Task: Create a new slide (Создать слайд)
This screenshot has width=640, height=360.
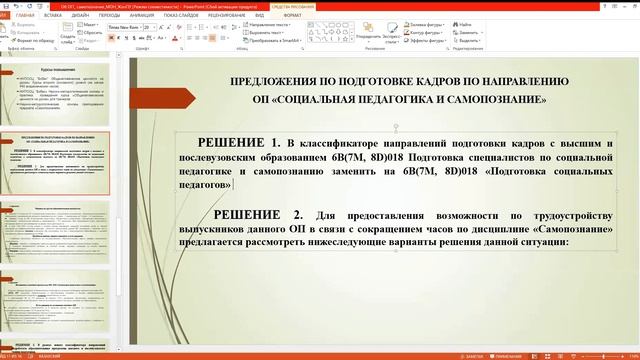Action: pos(68,33)
